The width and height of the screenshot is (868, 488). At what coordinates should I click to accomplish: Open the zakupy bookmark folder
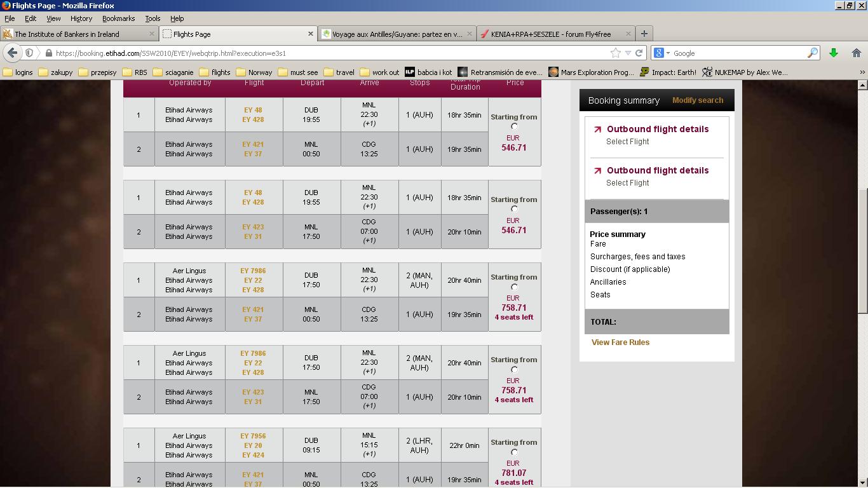[x=56, y=72]
